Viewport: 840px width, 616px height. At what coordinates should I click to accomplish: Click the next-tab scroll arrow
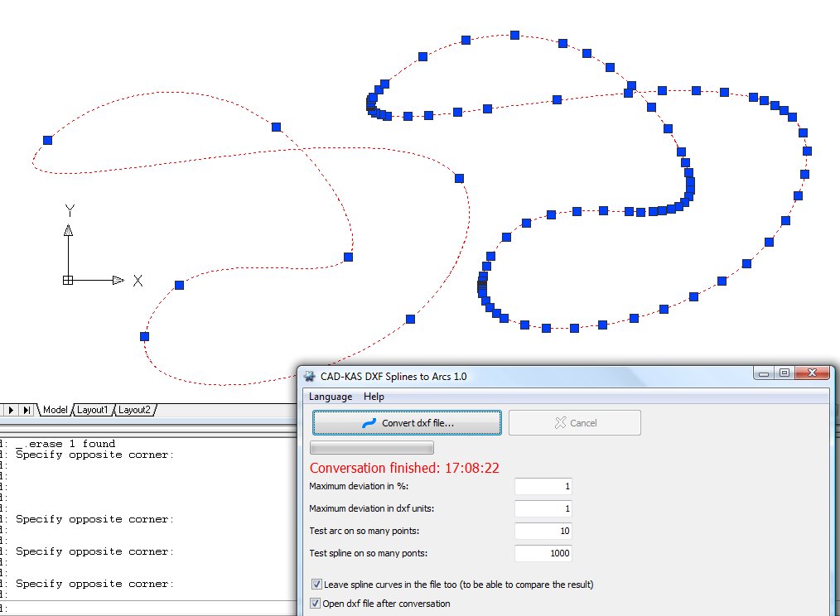click(x=12, y=410)
